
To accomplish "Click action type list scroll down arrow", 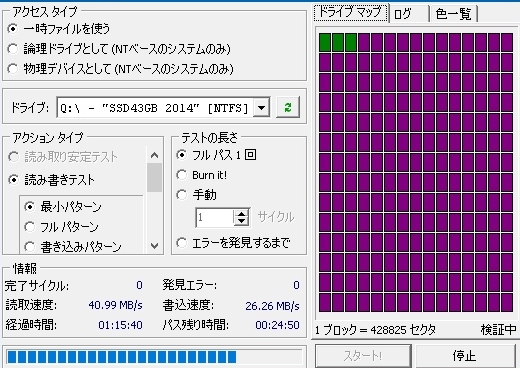I will 154,246.
